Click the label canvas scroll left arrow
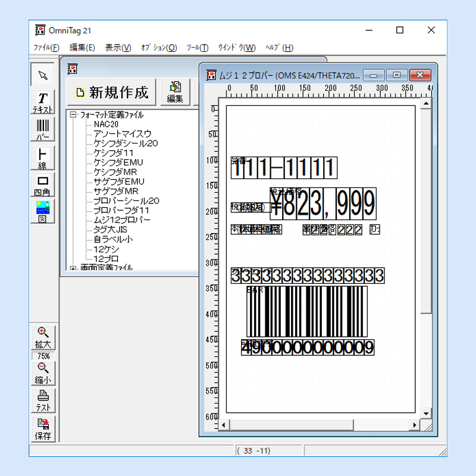This screenshot has width=476, height=476. (224, 425)
